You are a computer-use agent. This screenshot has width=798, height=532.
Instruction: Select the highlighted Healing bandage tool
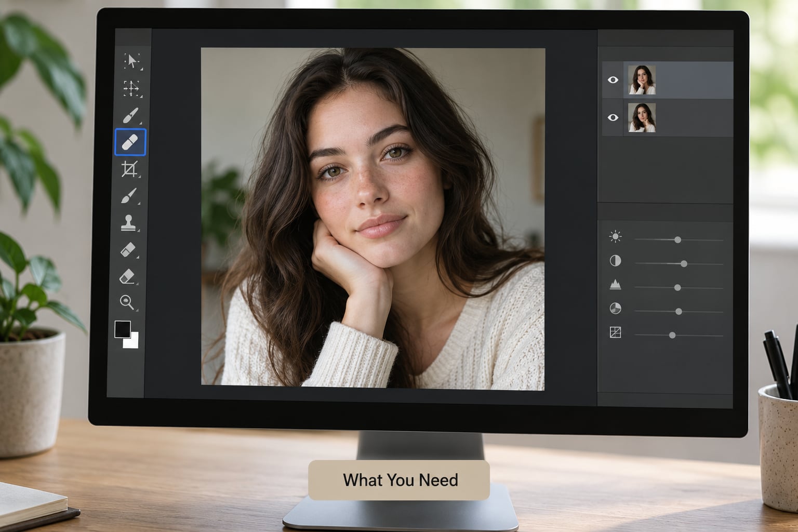point(130,142)
